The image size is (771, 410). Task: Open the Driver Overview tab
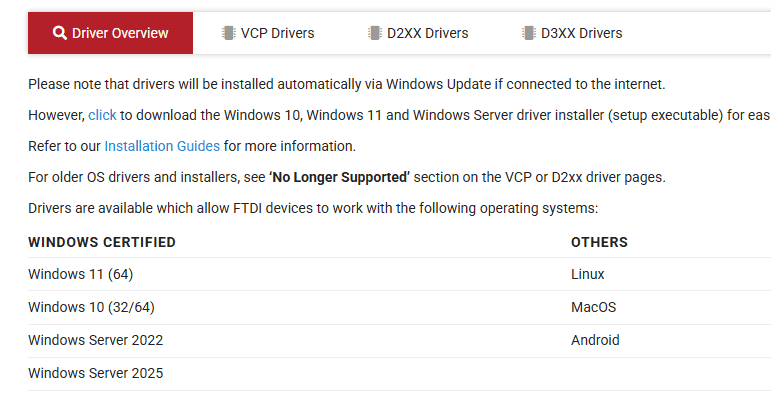[120, 33]
